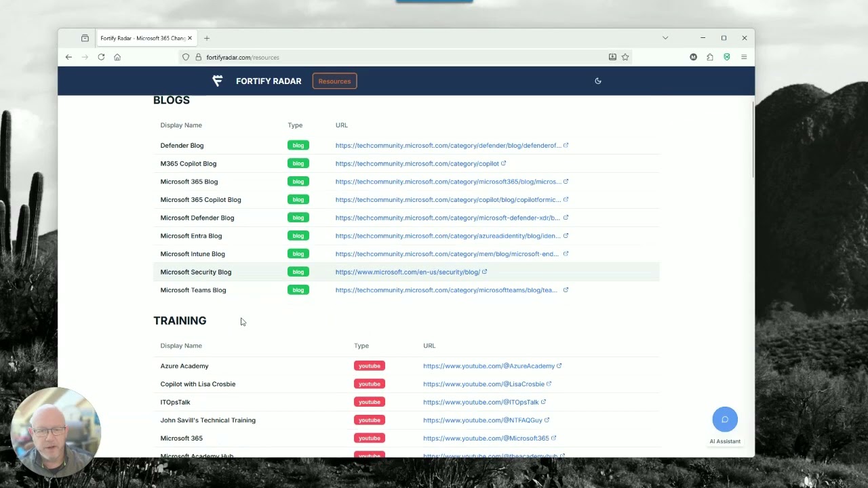Click the padlock site info icon
This screenshot has width=868, height=488.
click(199, 57)
